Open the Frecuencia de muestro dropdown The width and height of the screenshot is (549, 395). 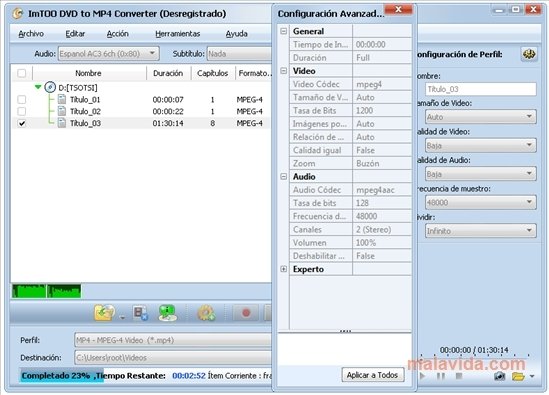(x=481, y=202)
